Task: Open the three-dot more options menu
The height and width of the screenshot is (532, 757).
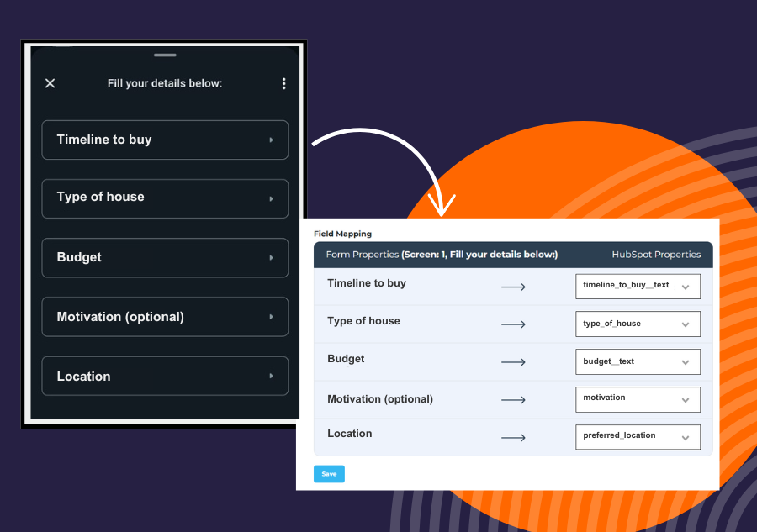Action: [283, 83]
